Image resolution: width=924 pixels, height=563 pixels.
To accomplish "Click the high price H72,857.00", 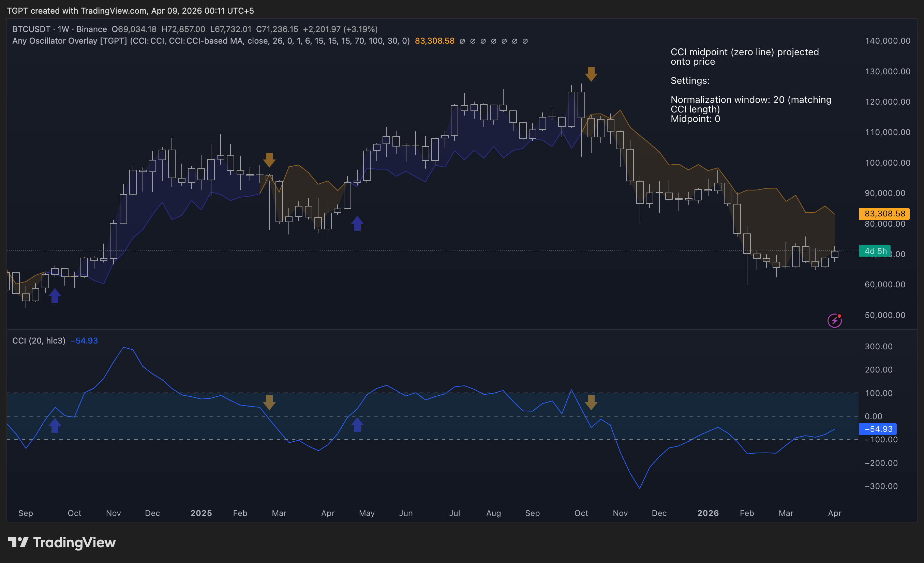I will click(183, 29).
